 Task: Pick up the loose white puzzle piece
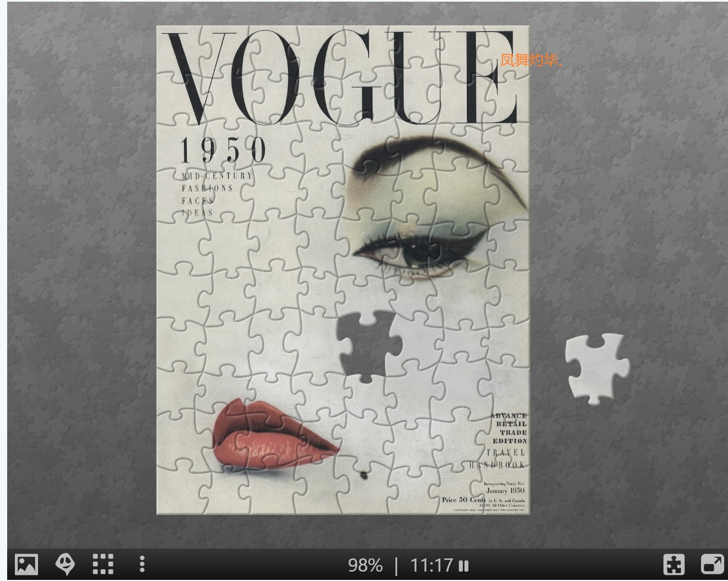pos(597,368)
